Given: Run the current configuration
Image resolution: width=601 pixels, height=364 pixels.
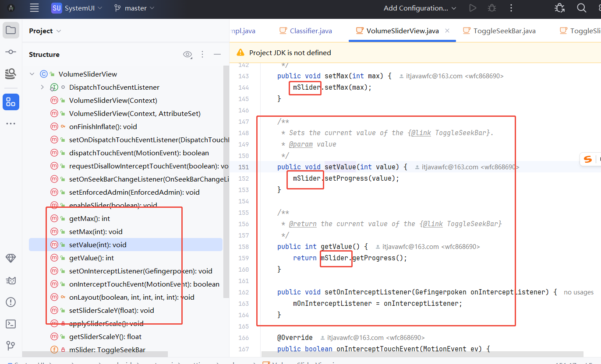Looking at the screenshot, I should (x=472, y=8).
